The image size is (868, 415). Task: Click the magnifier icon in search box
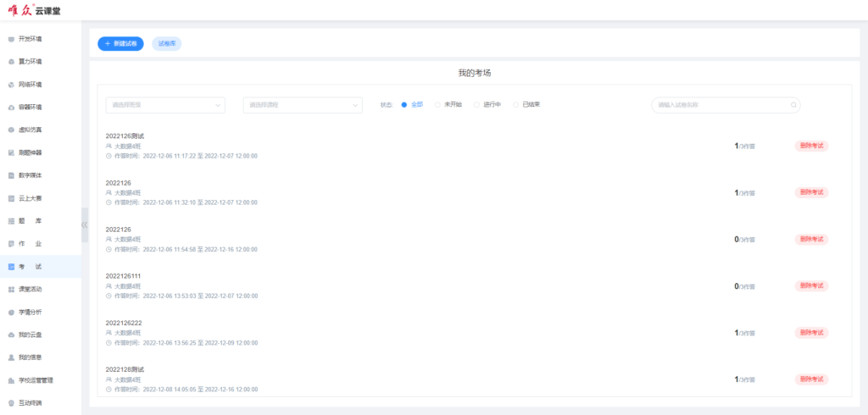tap(793, 105)
